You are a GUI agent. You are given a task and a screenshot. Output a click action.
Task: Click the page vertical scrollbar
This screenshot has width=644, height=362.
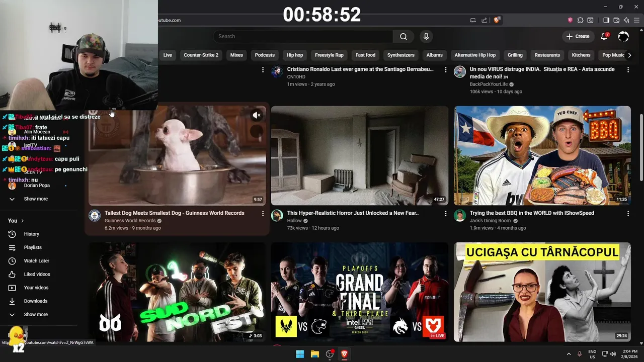click(641, 148)
